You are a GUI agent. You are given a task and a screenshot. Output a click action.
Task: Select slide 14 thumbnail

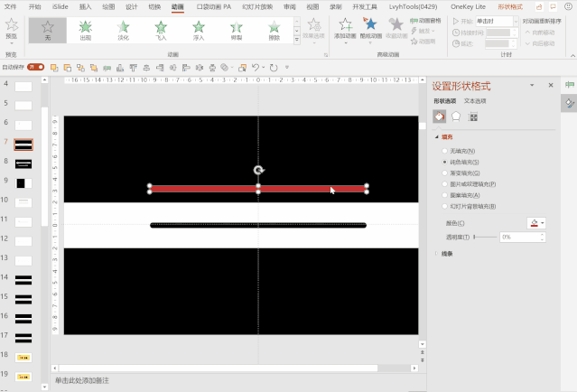pyautogui.click(x=23, y=280)
